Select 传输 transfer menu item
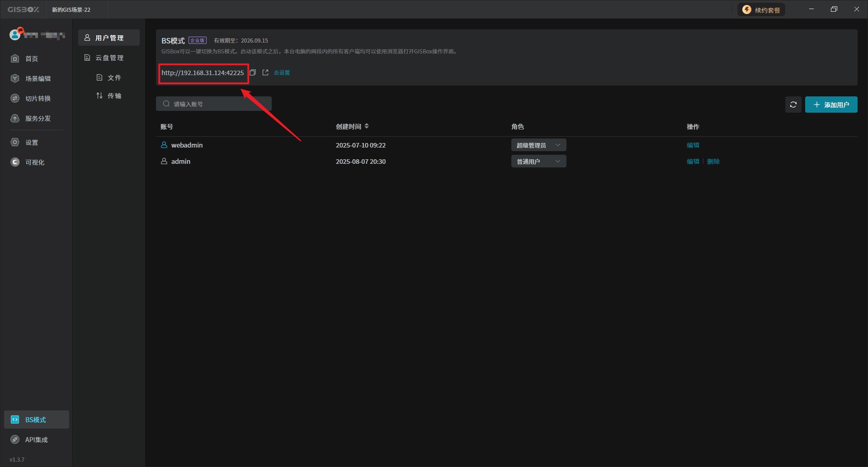868x467 pixels. [114, 96]
